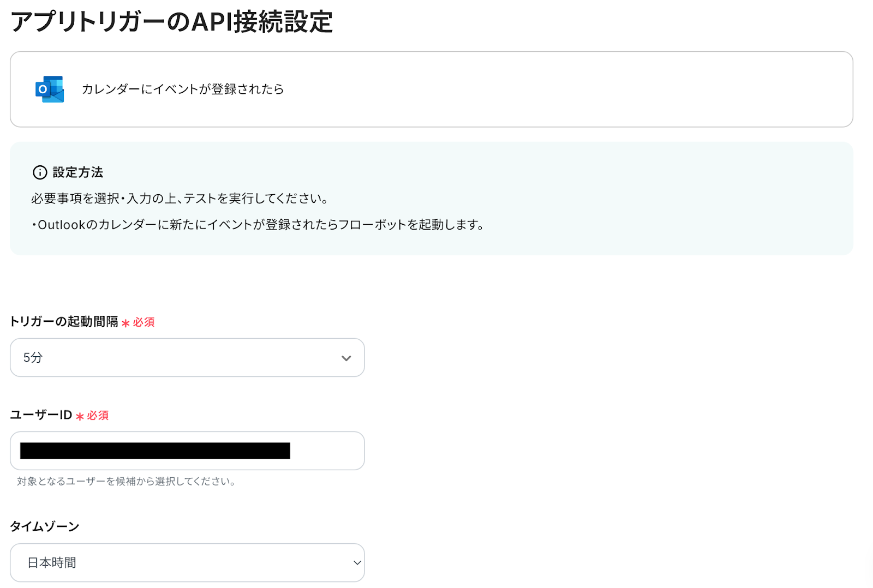873x588 pixels.
Task: Click the アプリトリガーのAPI接続設定 page heading
Action: (x=171, y=22)
